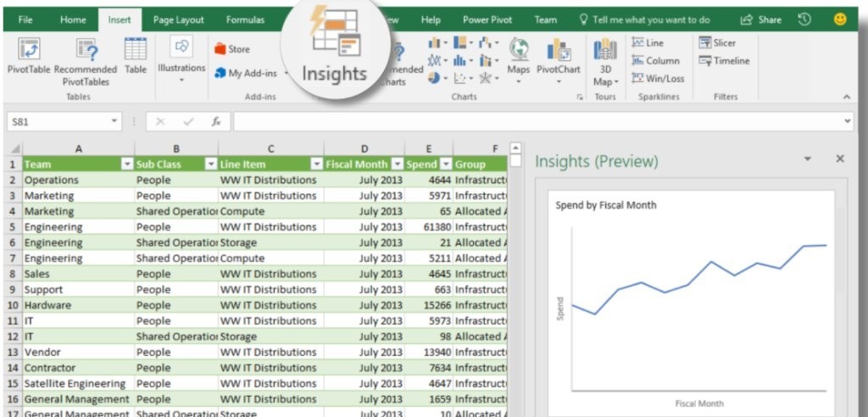This screenshot has height=417, width=868.
Task: Open Insights pane options dropdown
Action: (808, 159)
